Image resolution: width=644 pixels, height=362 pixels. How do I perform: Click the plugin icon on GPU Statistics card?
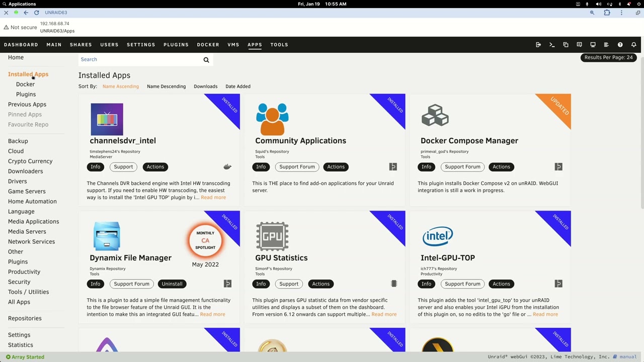(x=394, y=284)
